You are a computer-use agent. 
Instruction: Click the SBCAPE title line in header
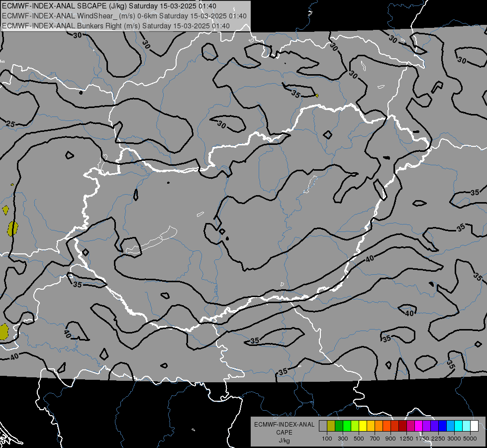[x=109, y=6]
